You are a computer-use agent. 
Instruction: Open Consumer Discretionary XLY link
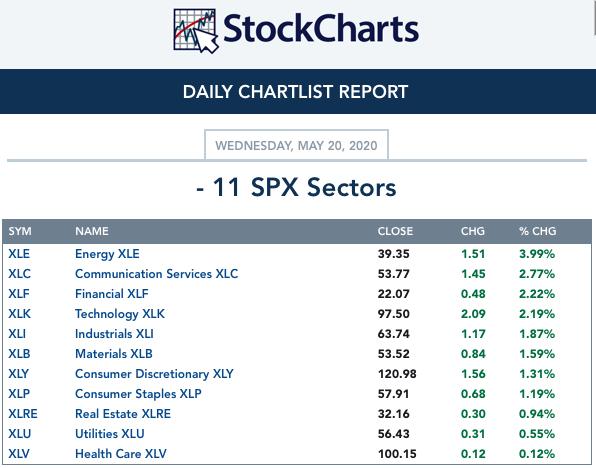[x=154, y=374]
